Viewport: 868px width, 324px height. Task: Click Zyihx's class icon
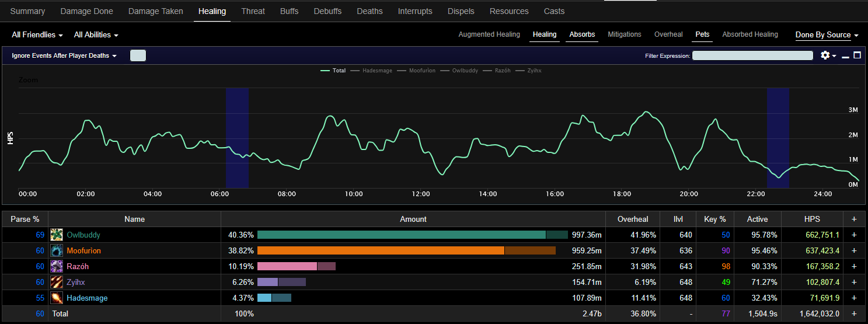tap(57, 282)
